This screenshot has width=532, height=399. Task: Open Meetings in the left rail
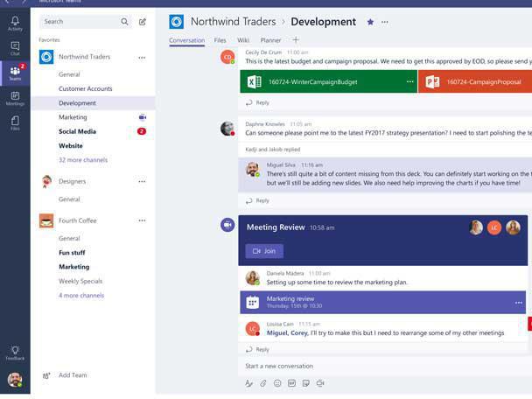pos(15,97)
